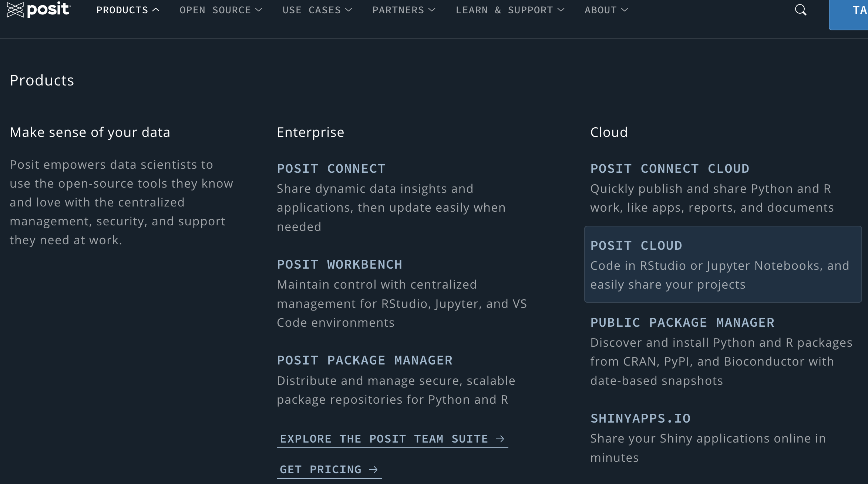The height and width of the screenshot is (484, 868).
Task: Select Posit Connect Cloud
Action: 670,169
